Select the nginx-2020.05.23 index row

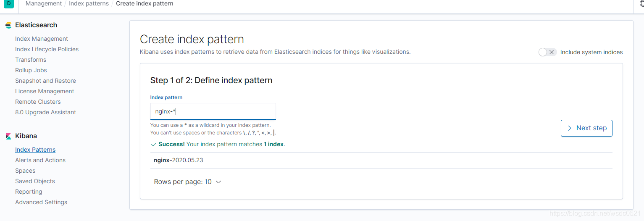coord(381,160)
